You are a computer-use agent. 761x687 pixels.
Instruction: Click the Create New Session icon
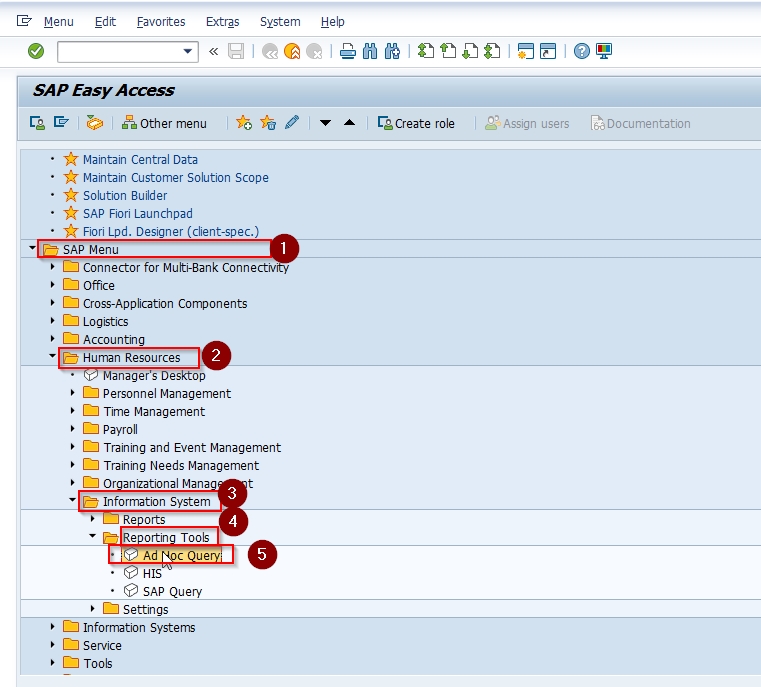pyautogui.click(x=526, y=51)
